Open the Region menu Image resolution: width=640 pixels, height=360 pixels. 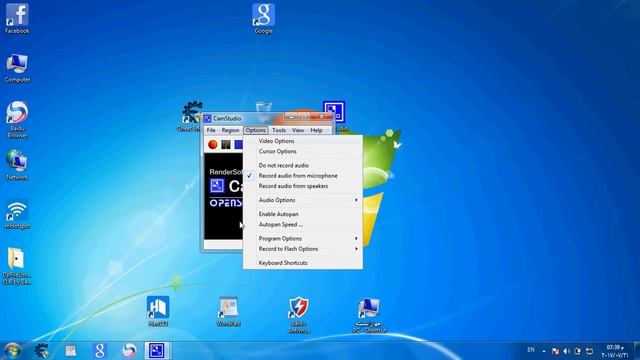click(230, 130)
